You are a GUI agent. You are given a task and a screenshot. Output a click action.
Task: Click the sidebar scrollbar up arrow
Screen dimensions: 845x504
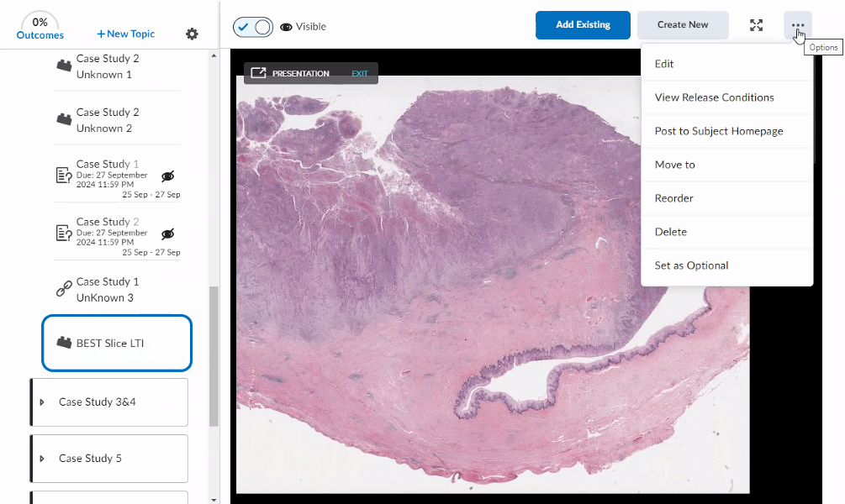(x=214, y=55)
